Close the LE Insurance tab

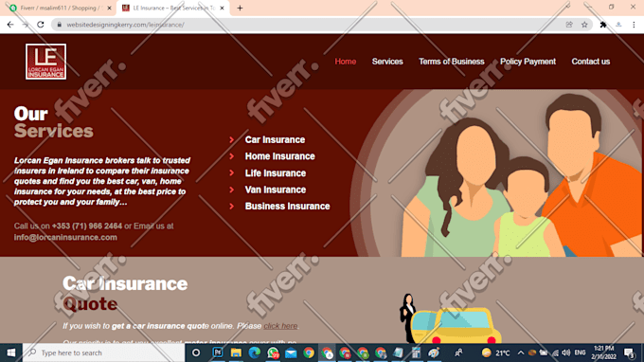click(x=223, y=8)
